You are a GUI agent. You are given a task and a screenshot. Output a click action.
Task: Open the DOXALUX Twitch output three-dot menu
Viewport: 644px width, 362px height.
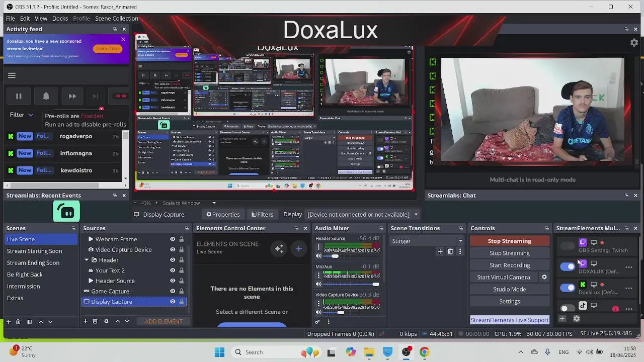629,267
